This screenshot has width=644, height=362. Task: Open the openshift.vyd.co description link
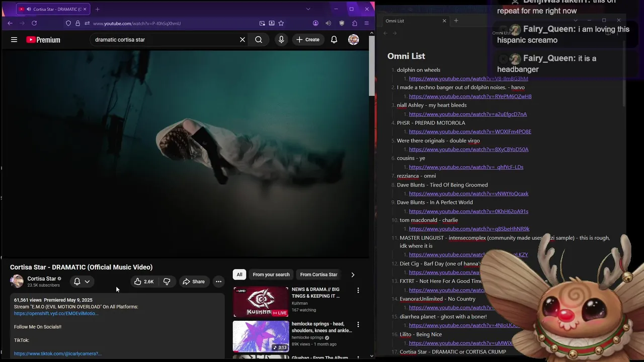56,313
